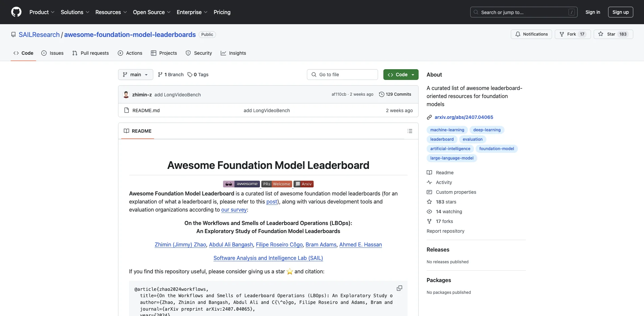Click the bell Notifications button
Image resolution: width=644 pixels, height=316 pixels.
click(531, 34)
